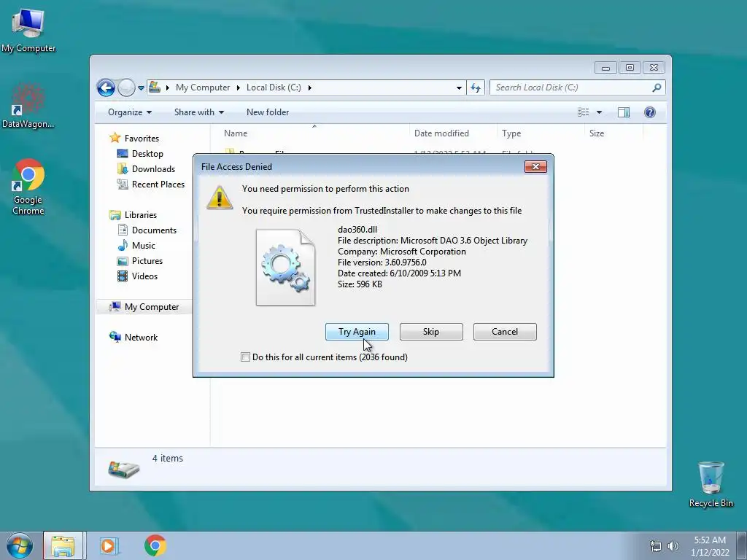Open Explorer help question mark icon
This screenshot has width=747, height=560.
650,112
